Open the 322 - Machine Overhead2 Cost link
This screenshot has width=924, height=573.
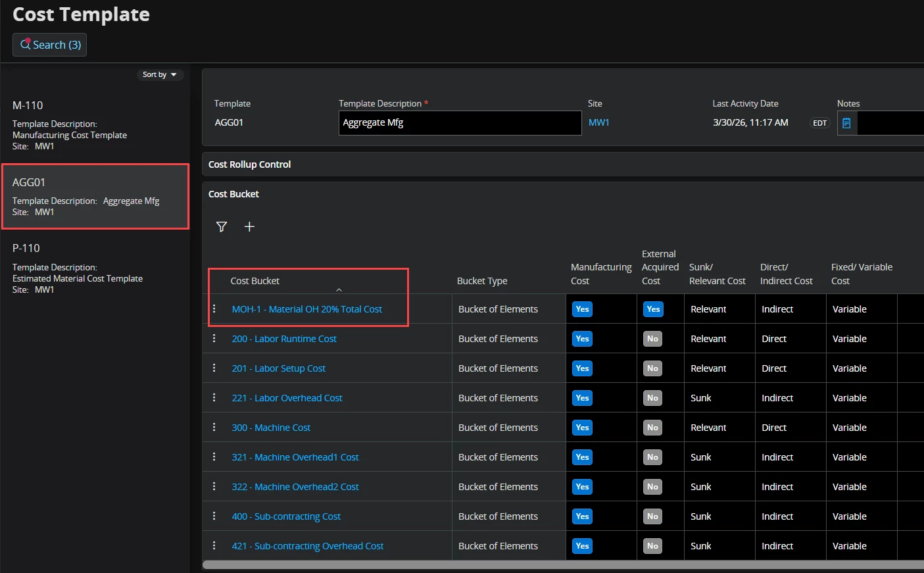(x=295, y=487)
